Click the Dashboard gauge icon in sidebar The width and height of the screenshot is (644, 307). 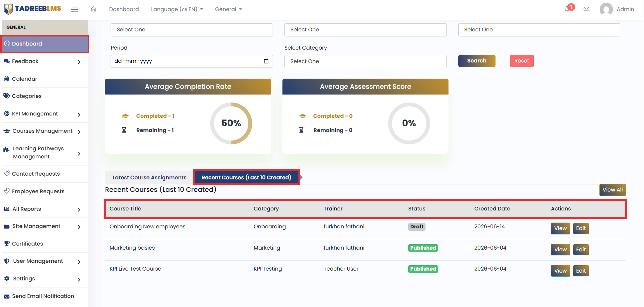click(x=7, y=43)
